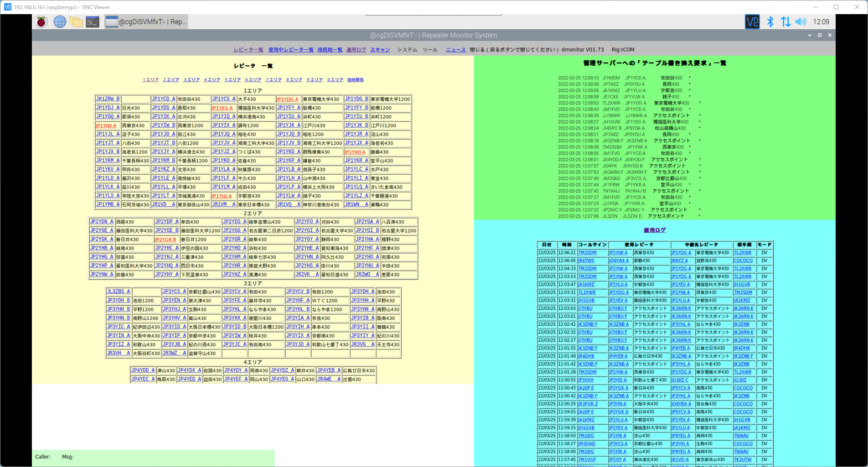Open the network up/down arrows tray icon
Viewport: 868px width, 467px height.
click(x=785, y=21)
